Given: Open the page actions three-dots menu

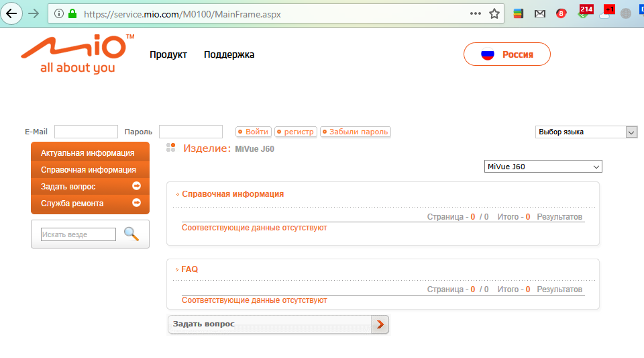Looking at the screenshot, I should pyautogui.click(x=476, y=13).
